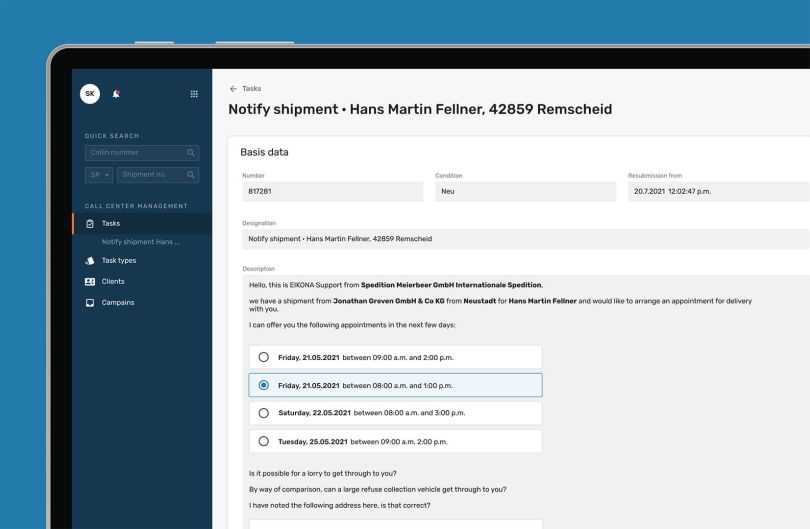The height and width of the screenshot is (529, 810).
Task: Click the Collin nummer search field
Action: (x=135, y=153)
